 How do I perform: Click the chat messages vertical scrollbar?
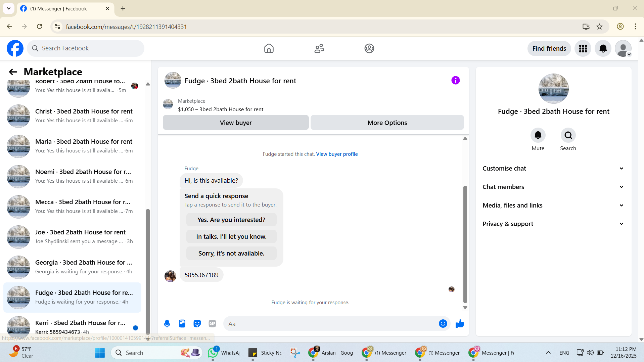[465, 244]
